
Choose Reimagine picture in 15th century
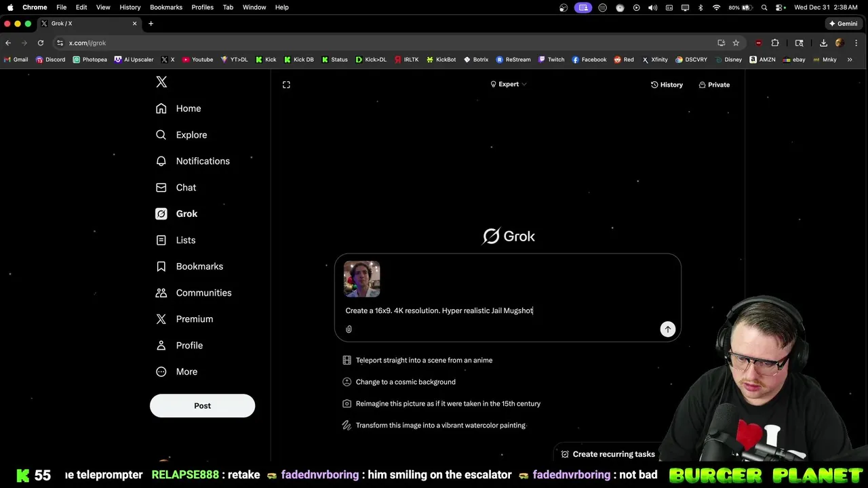click(441, 404)
